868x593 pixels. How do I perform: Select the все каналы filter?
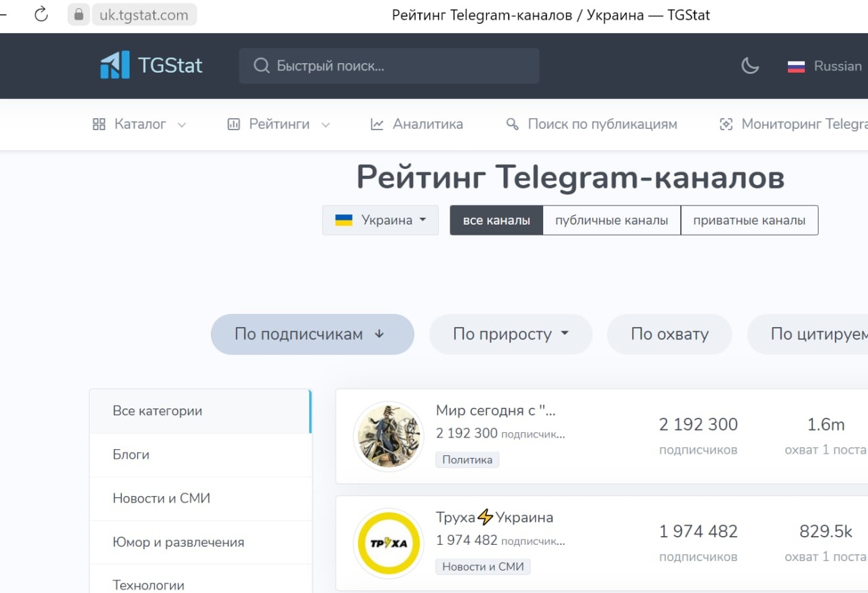tap(496, 221)
